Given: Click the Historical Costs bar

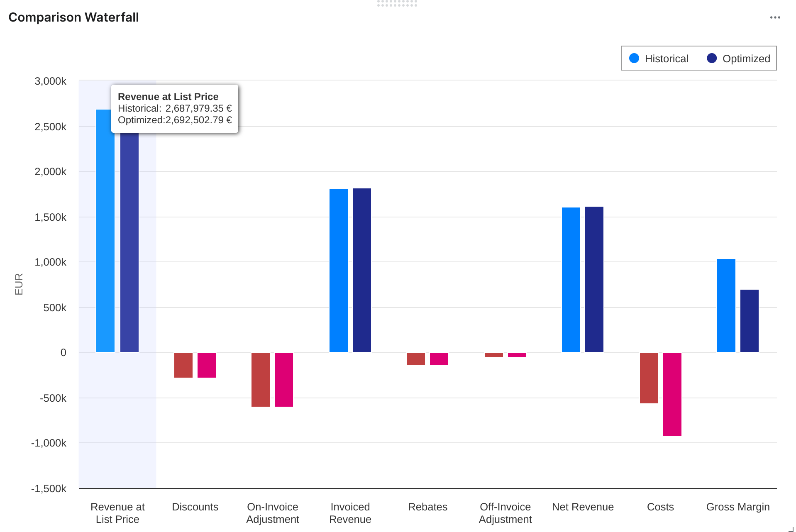Looking at the screenshot, I should [649, 378].
